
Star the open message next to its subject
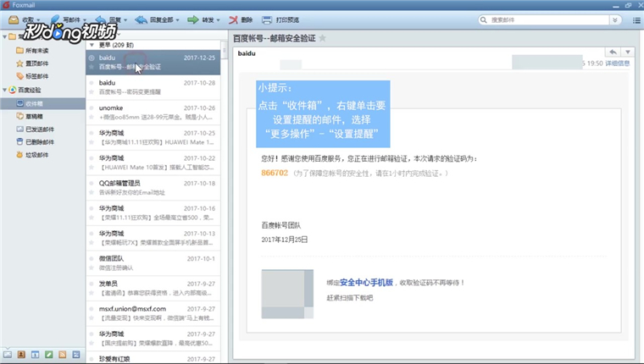[x=322, y=38]
